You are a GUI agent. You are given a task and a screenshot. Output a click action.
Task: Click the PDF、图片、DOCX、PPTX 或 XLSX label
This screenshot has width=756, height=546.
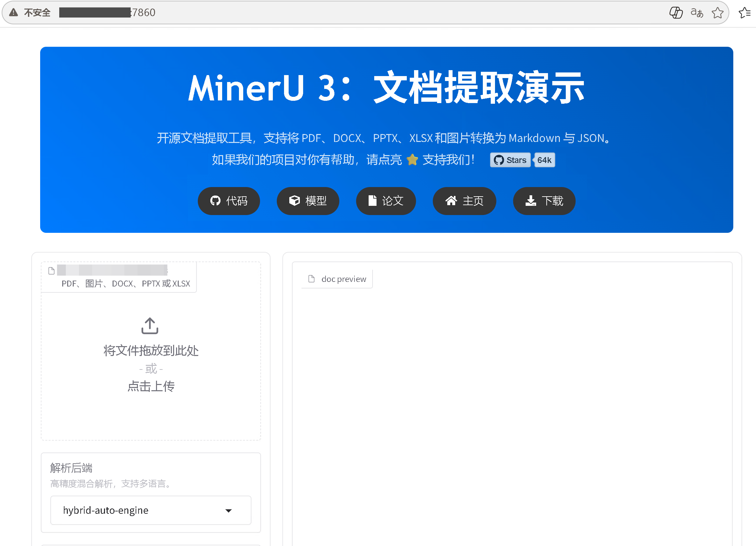click(x=126, y=284)
